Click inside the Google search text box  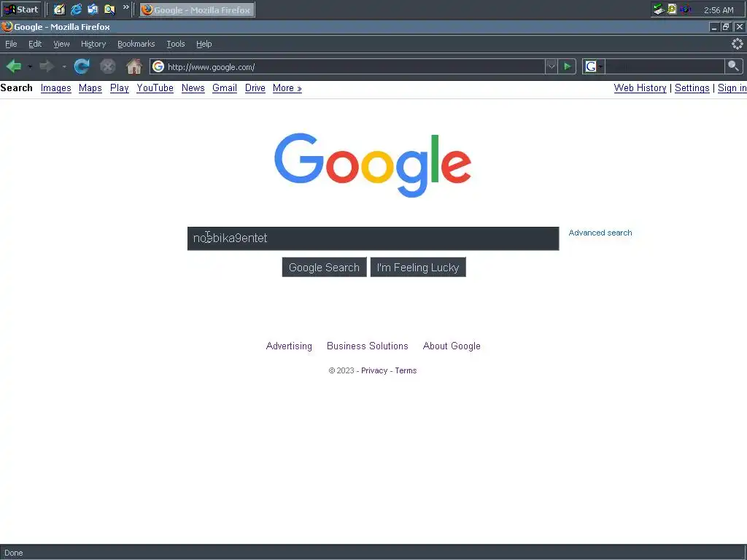click(373, 238)
